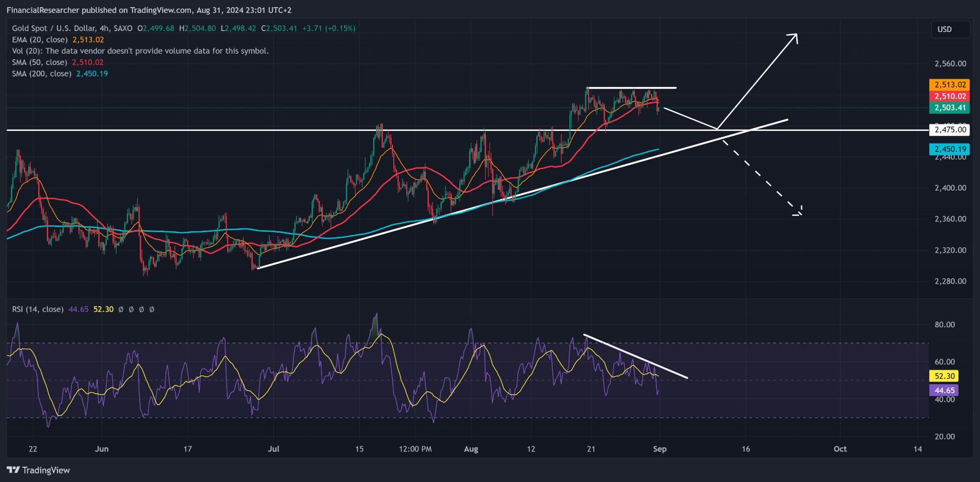Open the SMA (50, close) indicator menu
980x482 pixels.
point(39,62)
